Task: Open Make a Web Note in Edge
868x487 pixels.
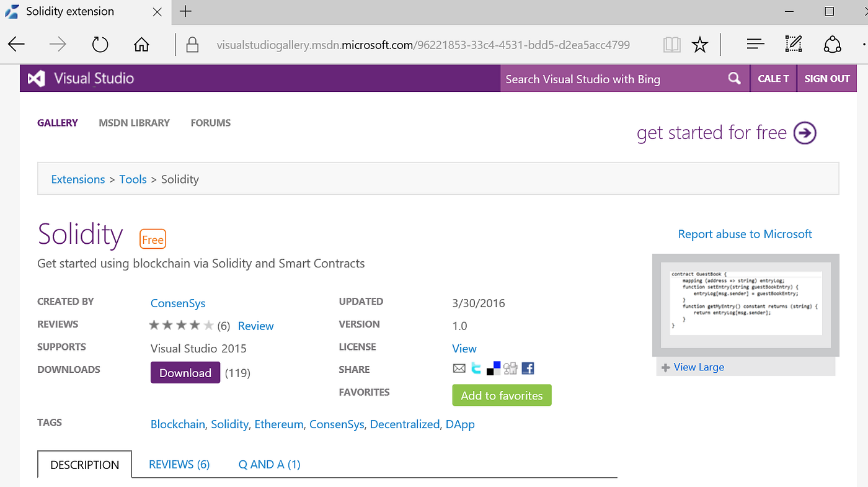Action: tap(793, 43)
